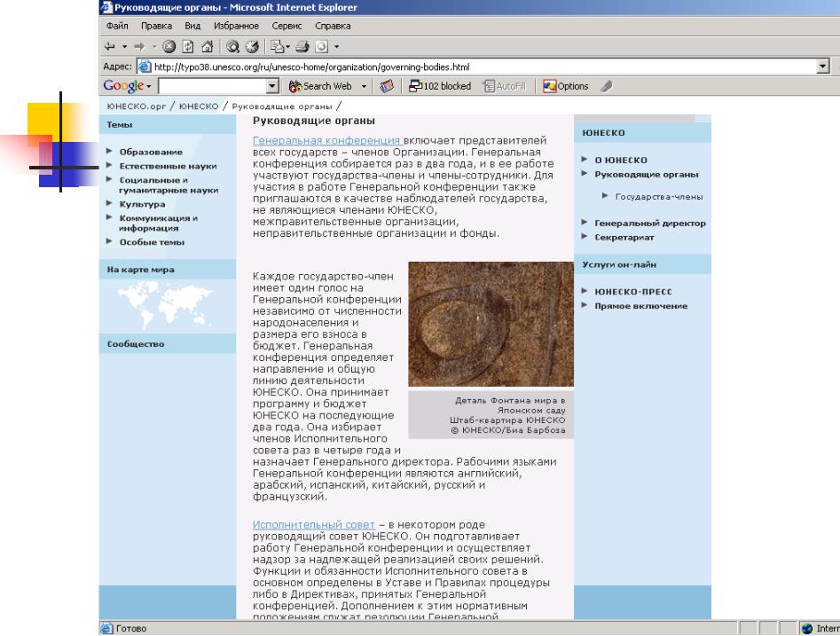The width and height of the screenshot is (840, 636).
Task: Click the Mail toolbar icon
Action: point(277,47)
